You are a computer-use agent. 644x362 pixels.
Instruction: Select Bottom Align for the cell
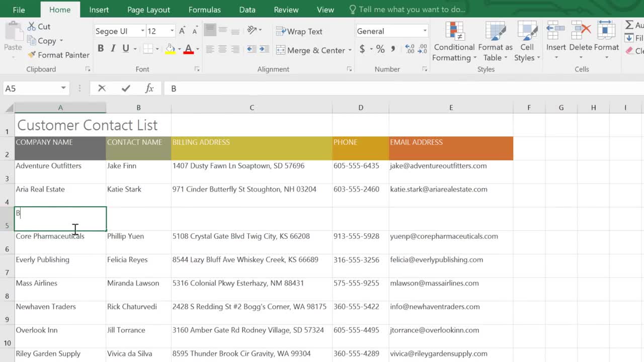235,31
